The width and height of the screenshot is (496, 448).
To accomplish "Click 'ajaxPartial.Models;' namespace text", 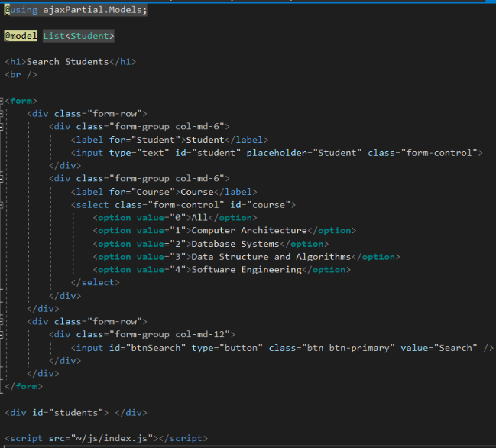I will (95, 10).
